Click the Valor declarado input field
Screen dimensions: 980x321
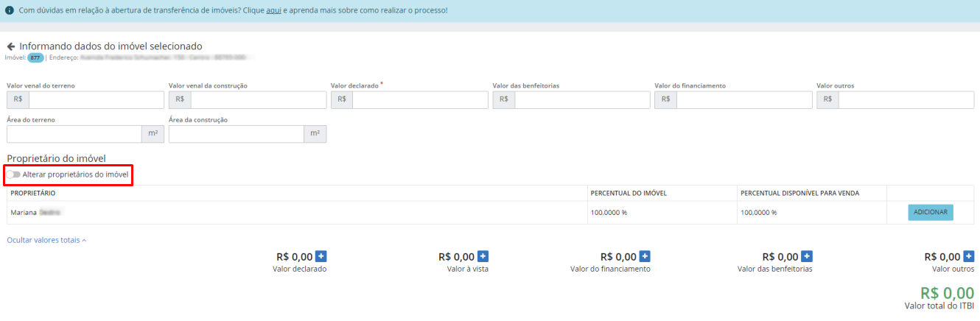(420, 100)
